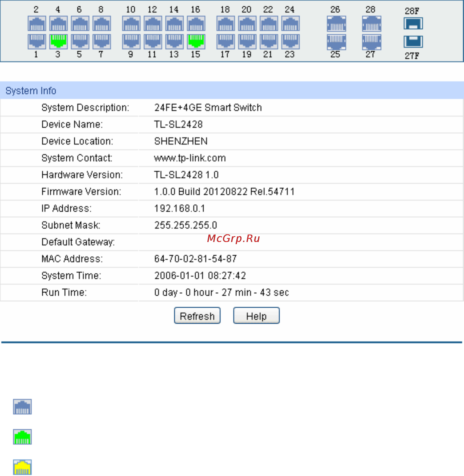
Task: Select port 4 icon
Action: (58, 23)
